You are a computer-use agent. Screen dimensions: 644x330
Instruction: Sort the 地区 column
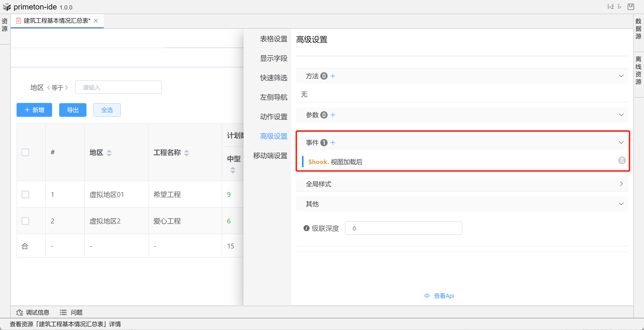109,153
